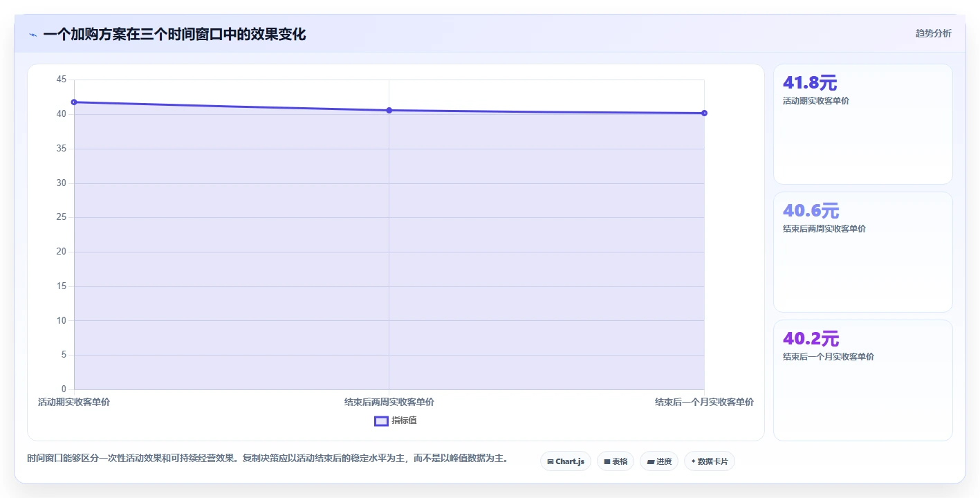Click the Chart.js tag chip
Image resolution: width=980 pixels, height=498 pixels.
point(565,461)
